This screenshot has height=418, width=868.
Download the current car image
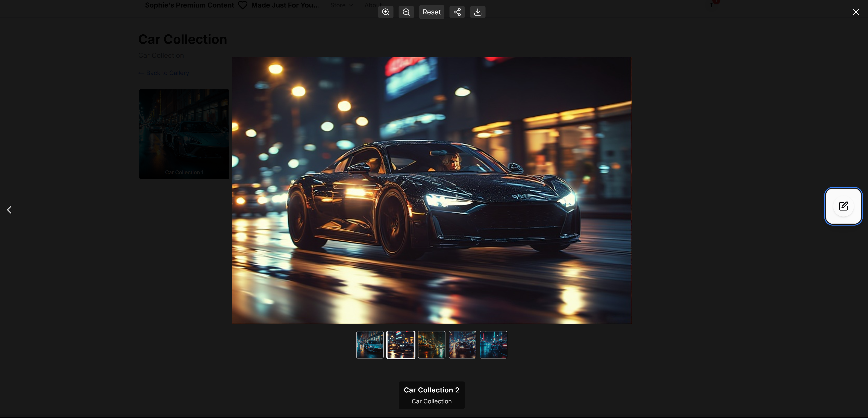pyautogui.click(x=477, y=12)
